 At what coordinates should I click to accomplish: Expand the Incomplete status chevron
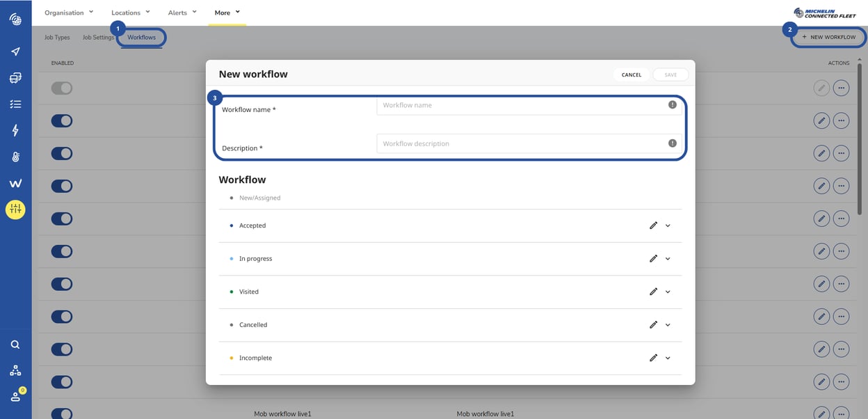668,358
